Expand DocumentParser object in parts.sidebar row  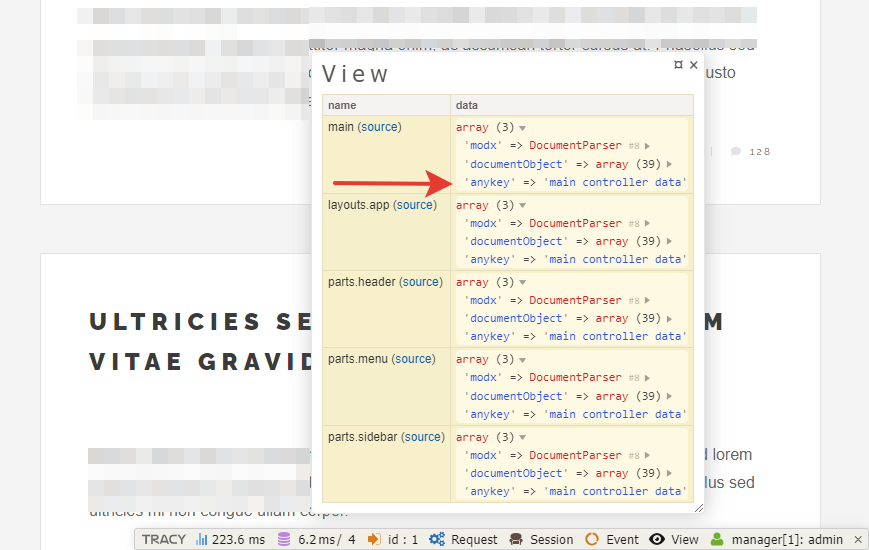pos(647,456)
